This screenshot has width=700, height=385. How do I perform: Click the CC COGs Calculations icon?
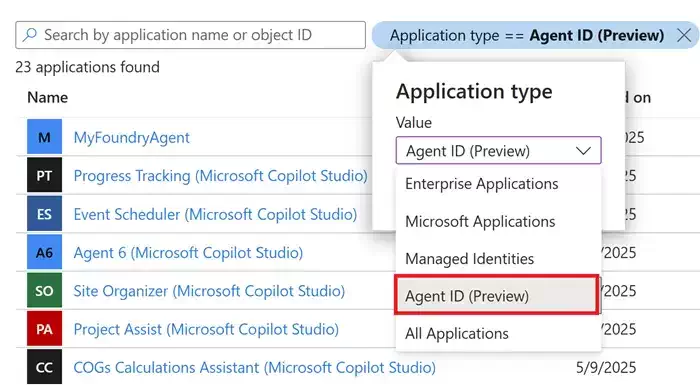point(44,367)
